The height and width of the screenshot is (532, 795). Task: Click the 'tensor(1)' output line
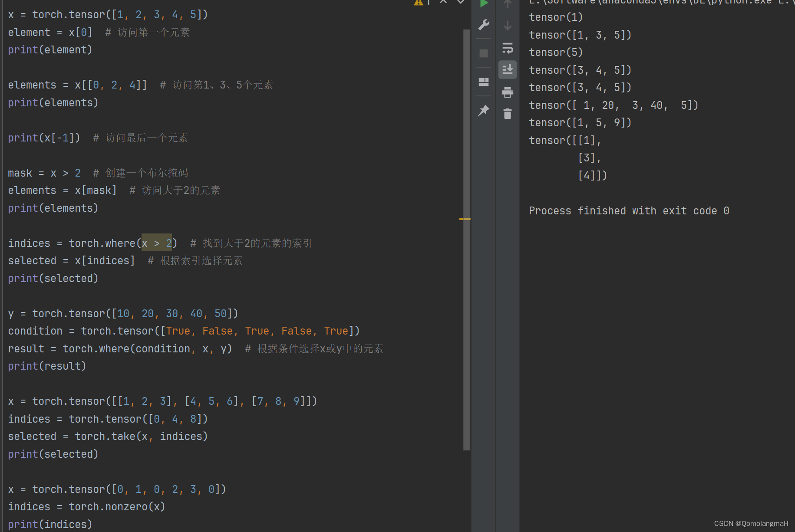[556, 17]
